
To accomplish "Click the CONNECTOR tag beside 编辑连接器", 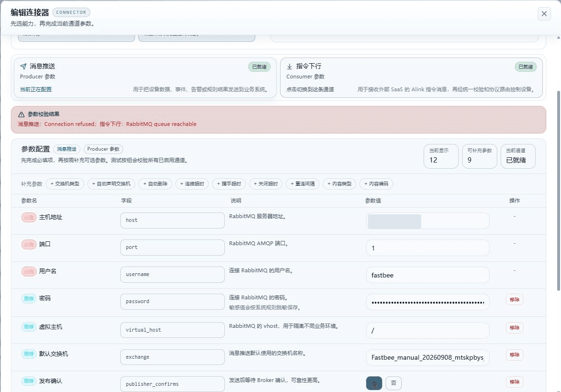I will 71,12.
